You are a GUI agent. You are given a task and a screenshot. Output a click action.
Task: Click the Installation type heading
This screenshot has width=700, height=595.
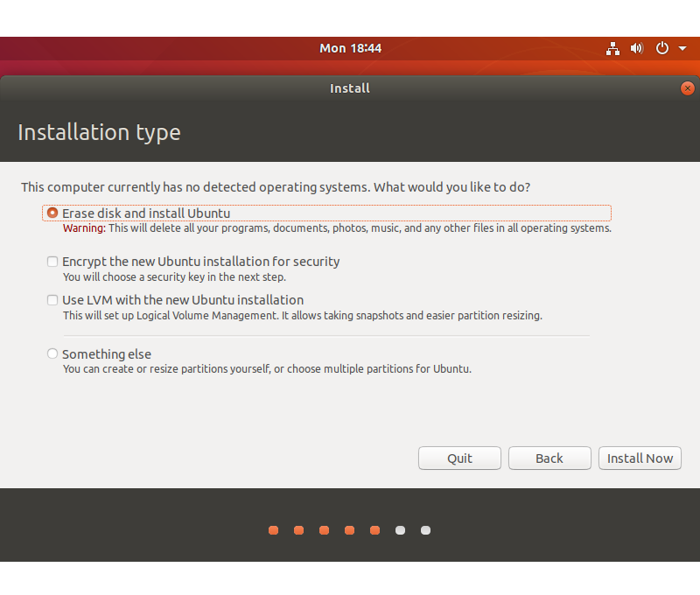(99, 133)
